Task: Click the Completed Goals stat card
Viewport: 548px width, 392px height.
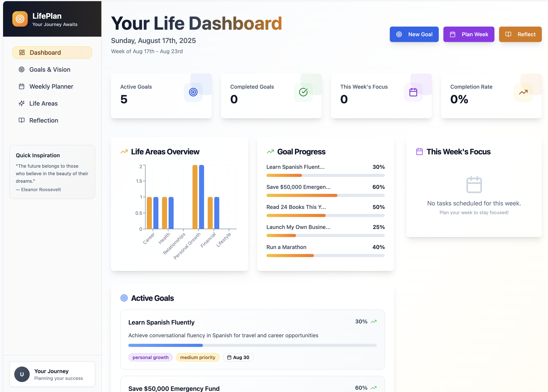Action: pyautogui.click(x=271, y=96)
